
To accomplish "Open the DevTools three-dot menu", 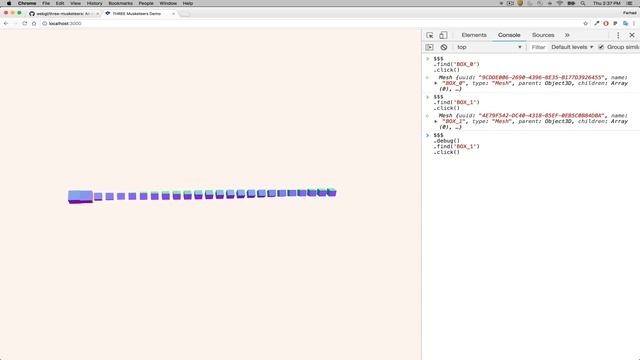I will [x=618, y=36].
